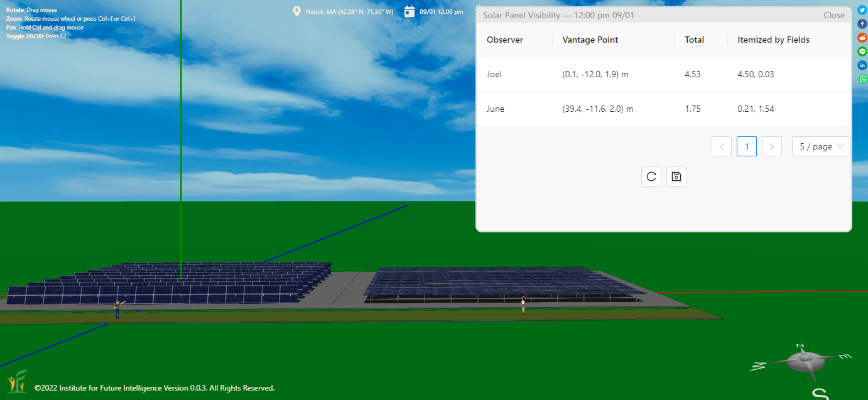Select the June observer row
The image size is (868, 400).
click(x=496, y=109)
